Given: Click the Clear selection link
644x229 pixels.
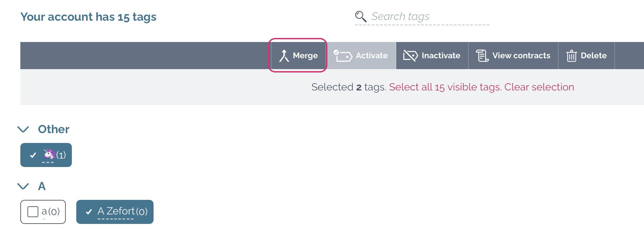Looking at the screenshot, I should [x=539, y=87].
